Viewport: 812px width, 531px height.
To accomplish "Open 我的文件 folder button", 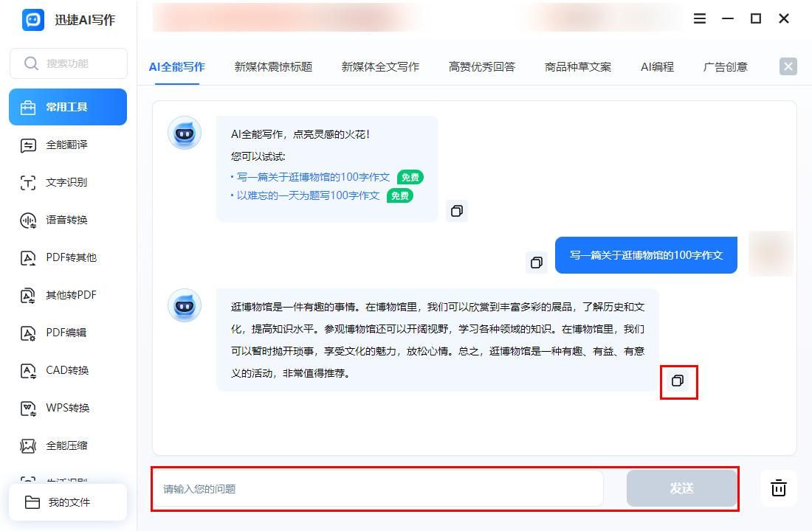I will tap(68, 502).
